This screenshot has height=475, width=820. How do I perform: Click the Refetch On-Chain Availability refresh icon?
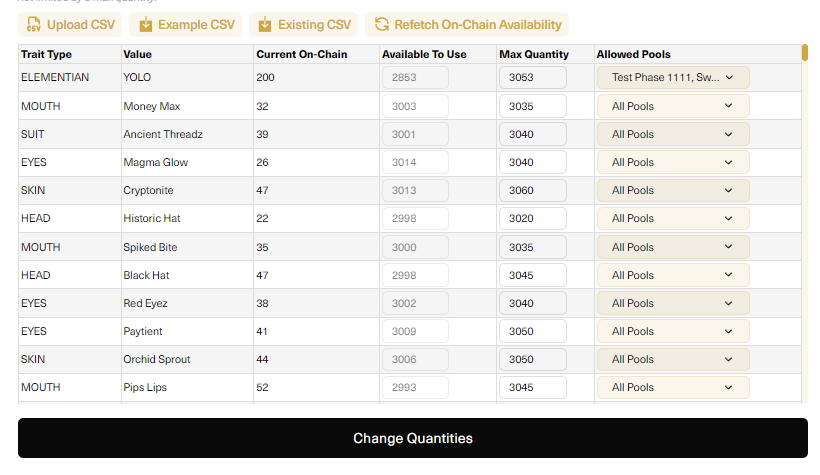tap(382, 25)
